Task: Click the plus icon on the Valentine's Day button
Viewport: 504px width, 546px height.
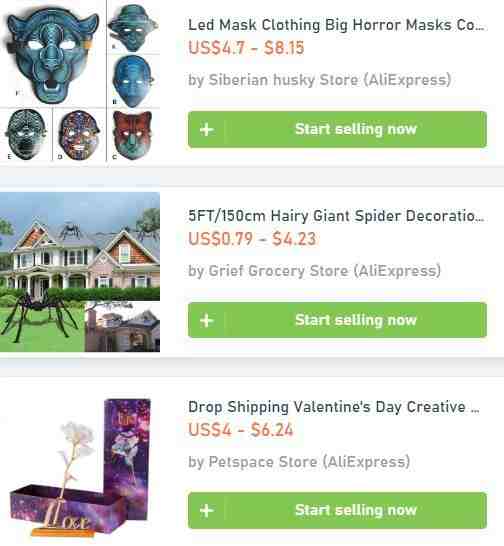Action: [207, 510]
